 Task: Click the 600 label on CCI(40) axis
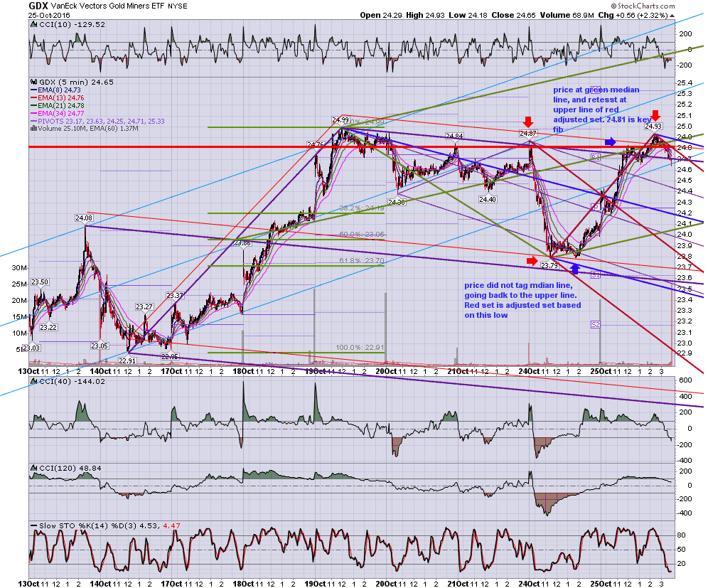pyautogui.click(x=685, y=380)
